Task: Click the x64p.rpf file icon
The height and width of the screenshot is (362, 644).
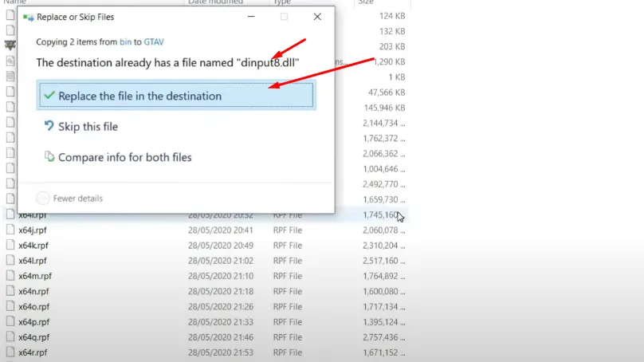Action: pyautogui.click(x=10, y=321)
